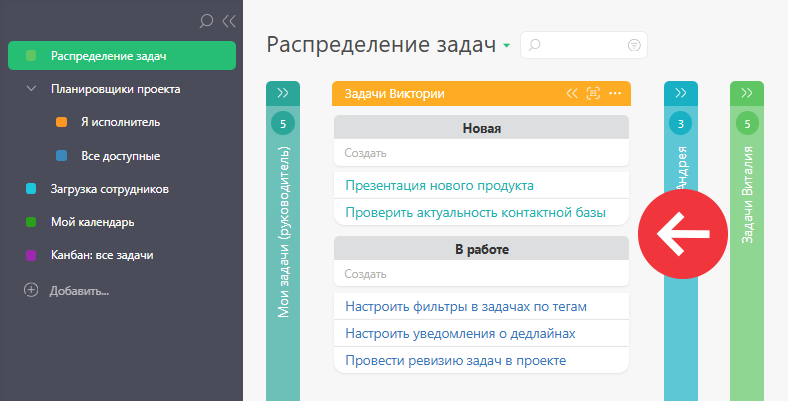Collapse the Планировщики проекта tree chevron
This screenshot has width=788, height=401.
click(31, 89)
